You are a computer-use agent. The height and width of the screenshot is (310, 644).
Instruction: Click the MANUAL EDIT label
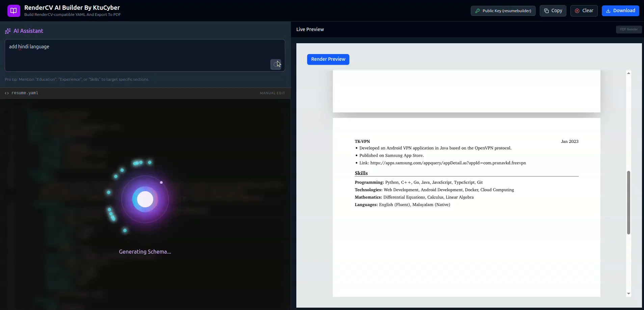272,93
